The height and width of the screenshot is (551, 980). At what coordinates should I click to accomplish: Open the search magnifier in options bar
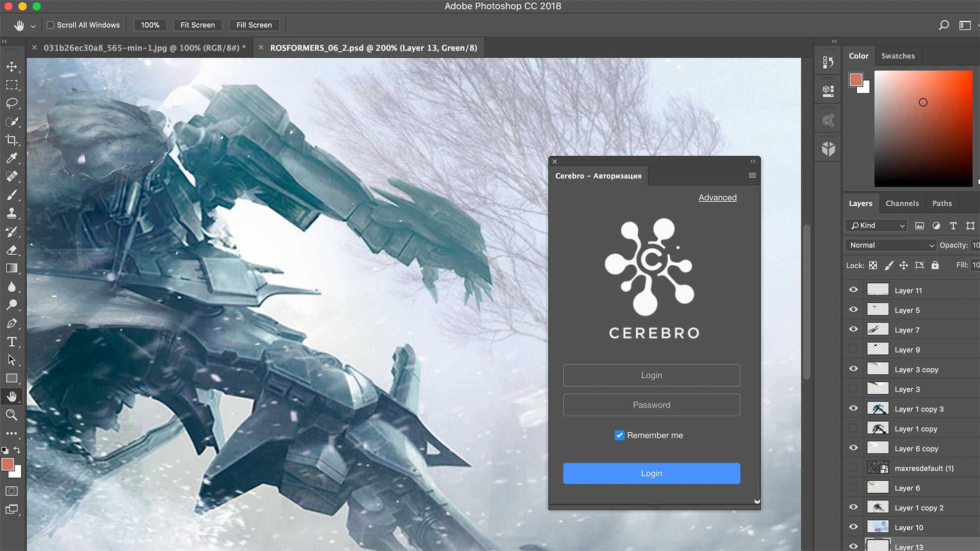coord(944,25)
